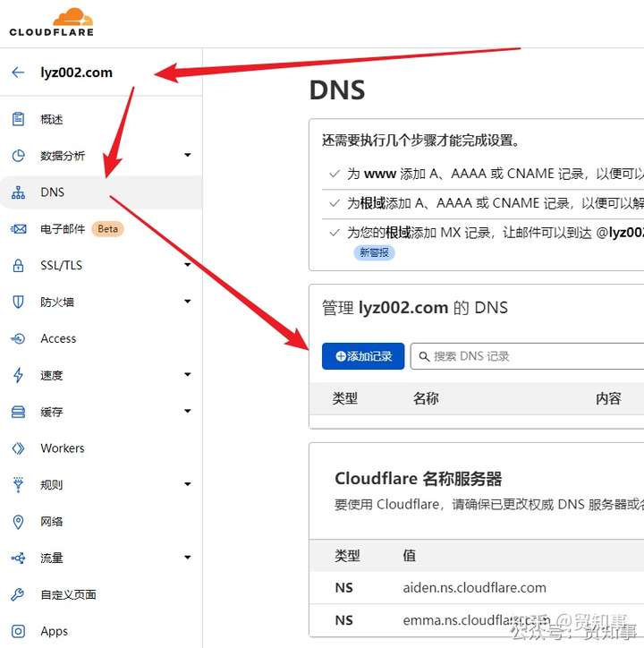Expand the 防火墙 menu arrow
This screenshot has height=648, width=644.
pyautogui.click(x=188, y=302)
